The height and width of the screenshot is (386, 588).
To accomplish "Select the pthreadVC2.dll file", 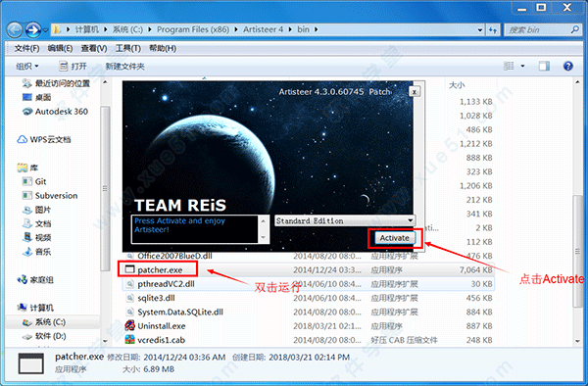I will tap(166, 284).
